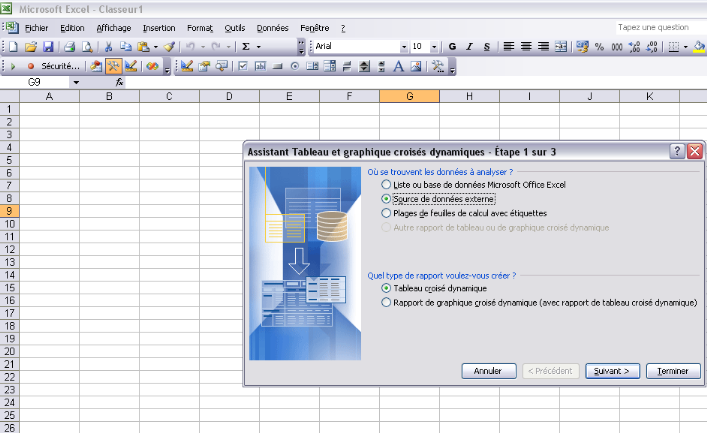Toggle bold formatting (G button)
Viewport: 707px width, 433px height.
coord(452,47)
